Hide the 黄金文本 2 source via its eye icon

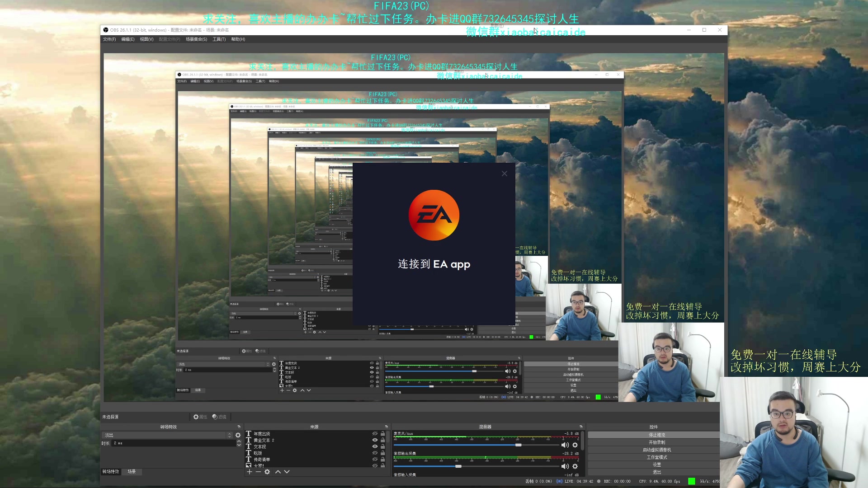click(375, 440)
